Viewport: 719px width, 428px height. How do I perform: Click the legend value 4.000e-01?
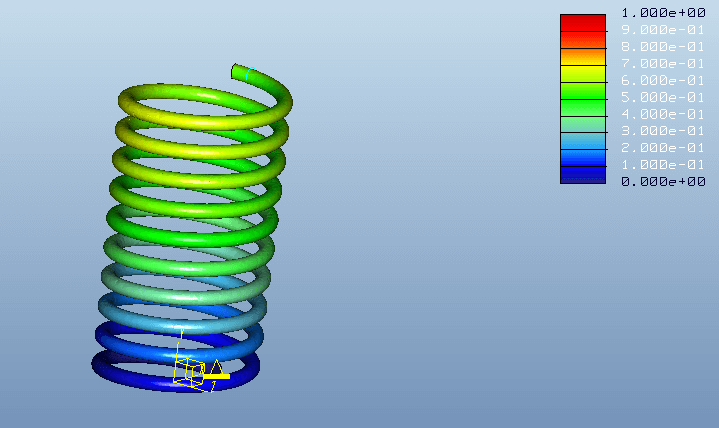click(x=663, y=114)
